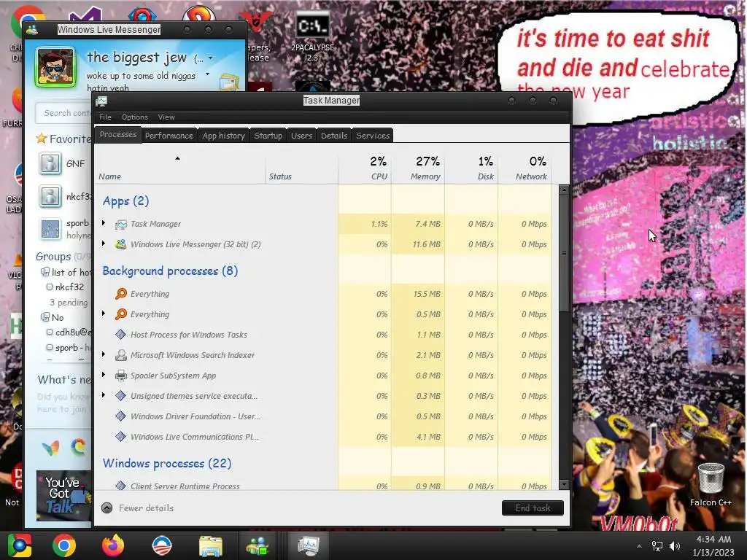Screen dimensions: 747x560
Task: Open the Messenger display name dropdown
Action: tap(210, 58)
